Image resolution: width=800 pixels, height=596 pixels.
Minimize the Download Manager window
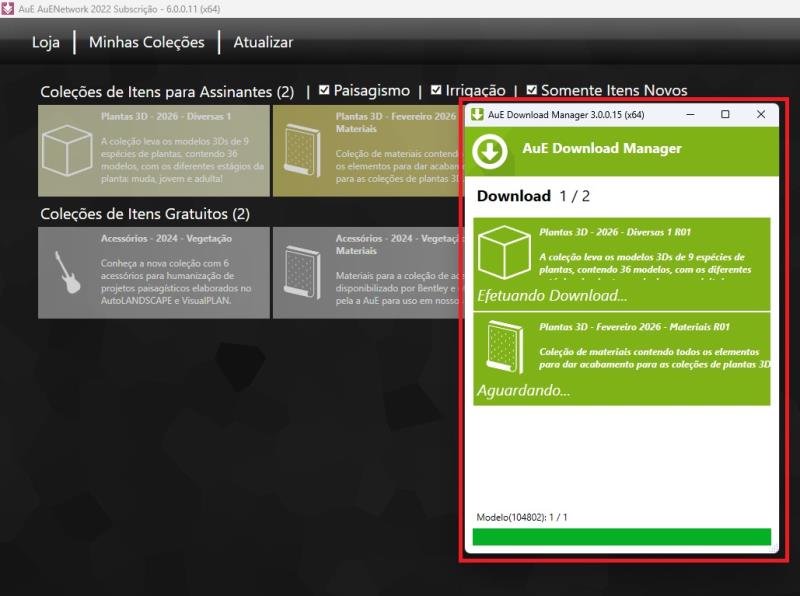tap(690, 115)
